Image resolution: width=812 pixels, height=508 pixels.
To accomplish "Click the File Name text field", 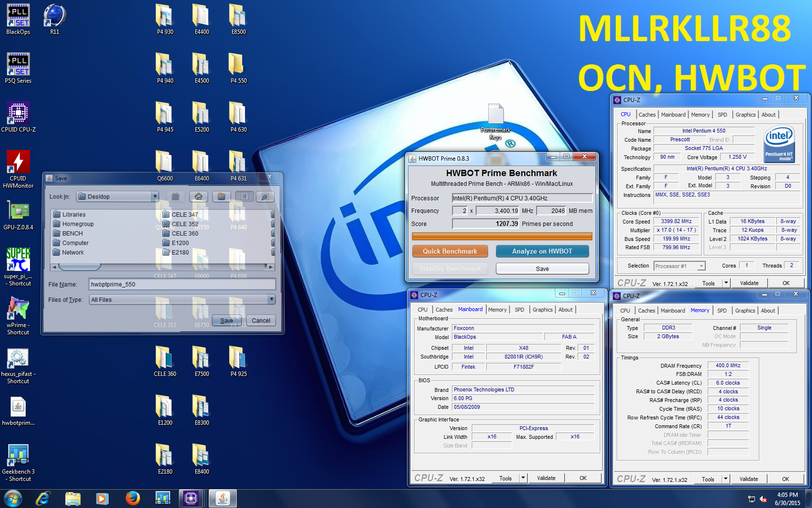I will [182, 284].
